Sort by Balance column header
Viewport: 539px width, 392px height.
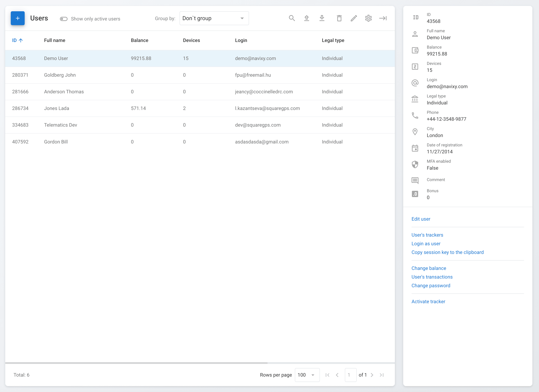click(139, 40)
